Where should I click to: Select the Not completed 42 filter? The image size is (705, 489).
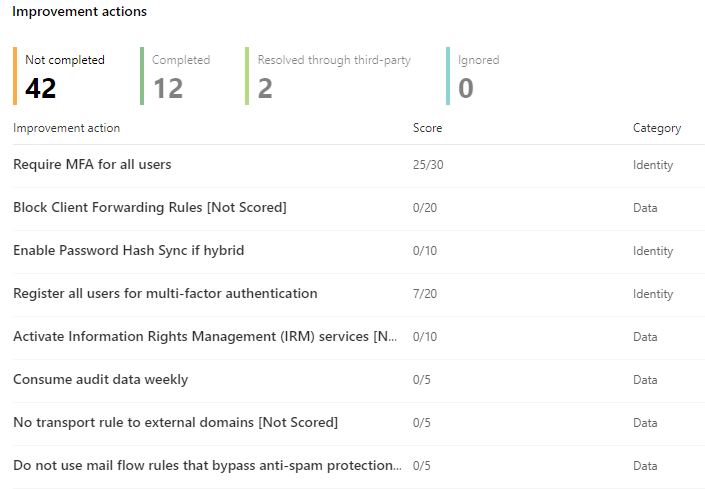click(64, 76)
